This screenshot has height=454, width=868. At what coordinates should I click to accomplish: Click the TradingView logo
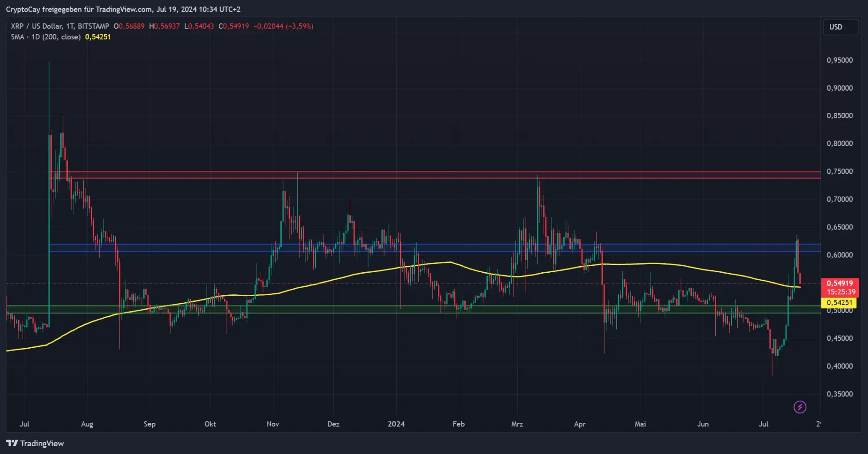pos(35,443)
